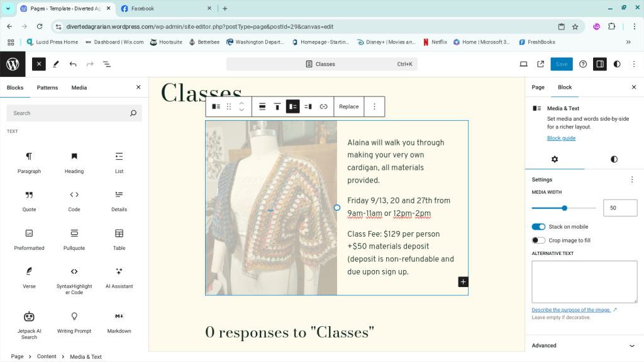Click the Undo arrow icon

click(73, 64)
